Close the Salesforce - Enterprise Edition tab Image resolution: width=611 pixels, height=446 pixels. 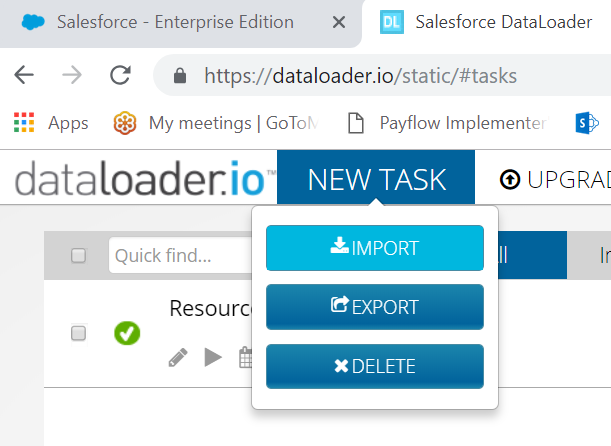339,22
